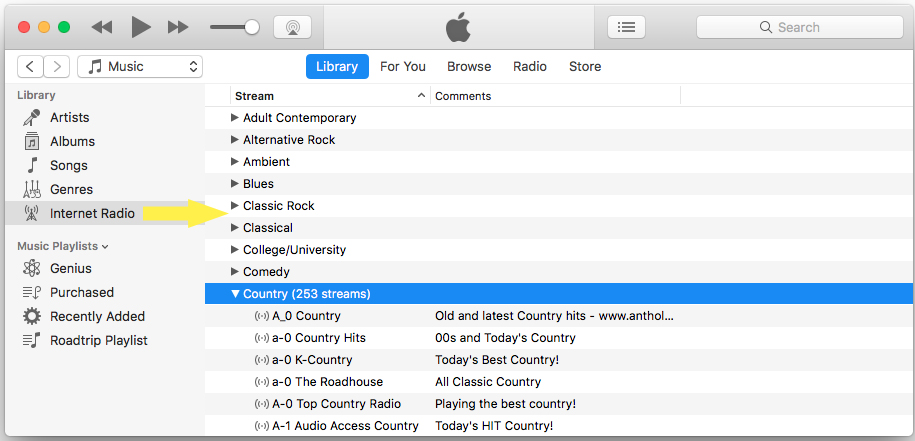Open the Recently Added smart playlist

tap(105, 316)
